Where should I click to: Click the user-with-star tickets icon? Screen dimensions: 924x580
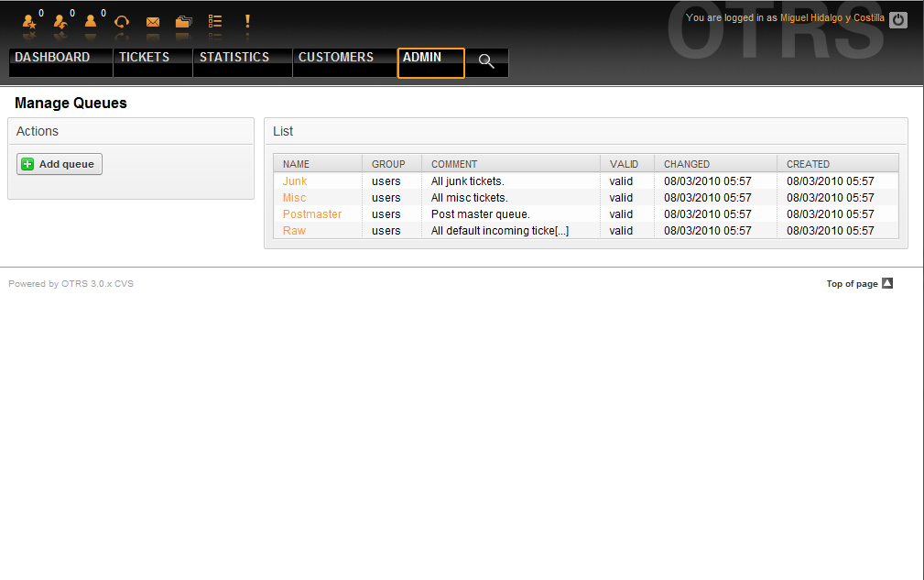(28, 21)
